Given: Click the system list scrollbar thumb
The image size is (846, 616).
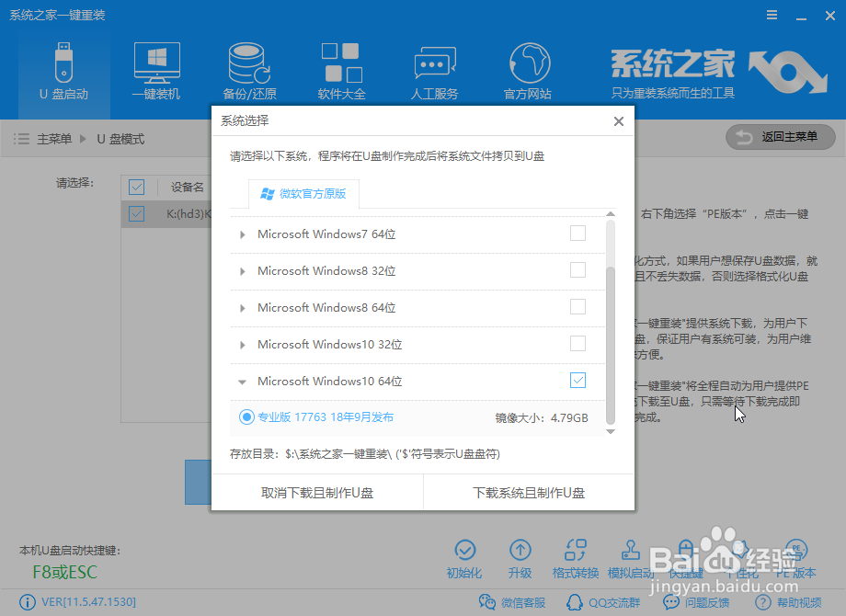Looking at the screenshot, I should point(611,345).
